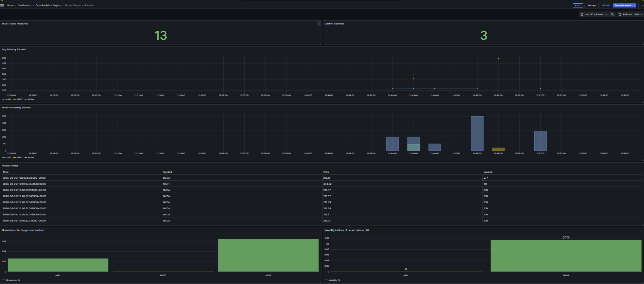The image size is (644, 284).
Task: Sort Recent Trades by Price column
Action: [x=326, y=172]
